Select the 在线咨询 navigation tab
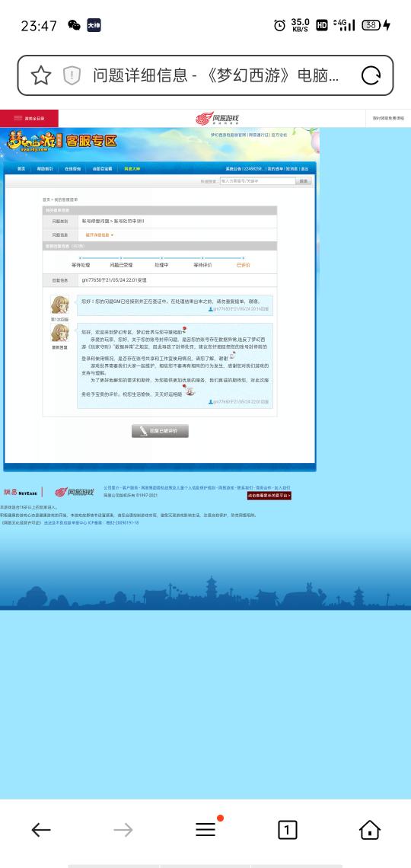This screenshot has height=868, width=411. click(72, 168)
